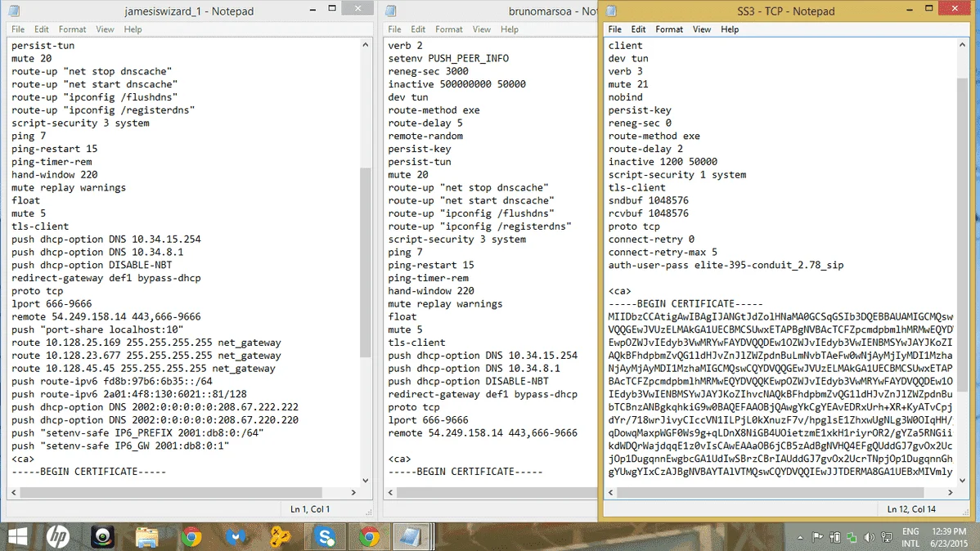Click 'hand-window 220' in jamesiswizard_1 window

pos(54,174)
